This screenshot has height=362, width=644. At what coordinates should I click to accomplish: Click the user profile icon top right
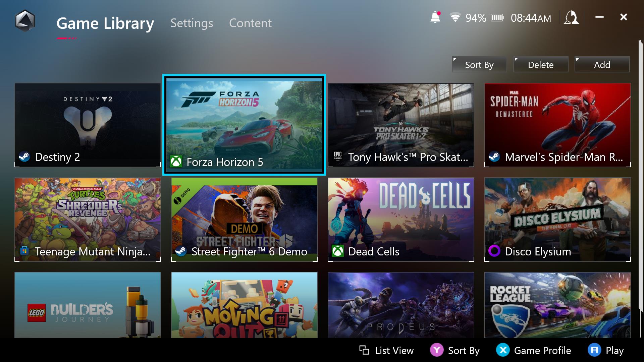pyautogui.click(x=571, y=18)
